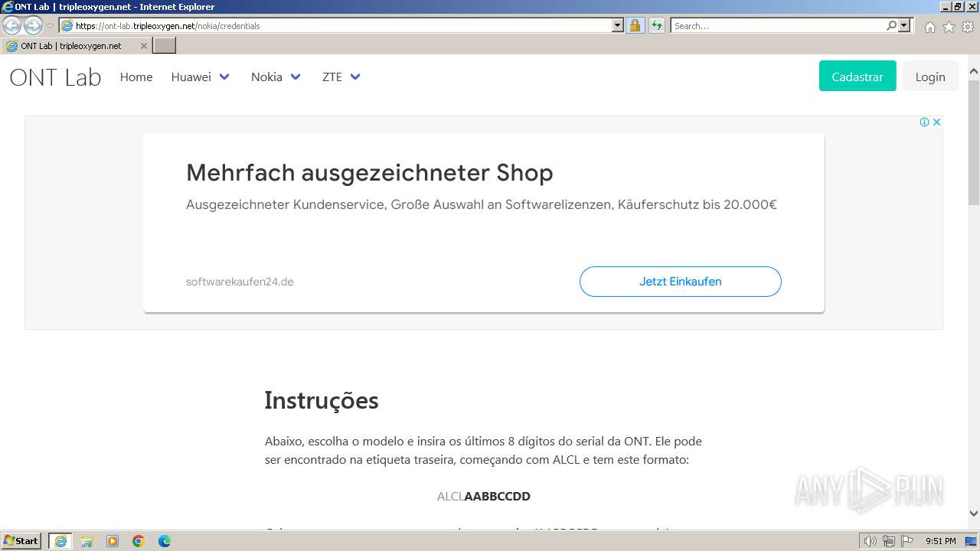Click the Internet Explorer title bar icon
Screen dimensions: 980x551
pos(8,7)
